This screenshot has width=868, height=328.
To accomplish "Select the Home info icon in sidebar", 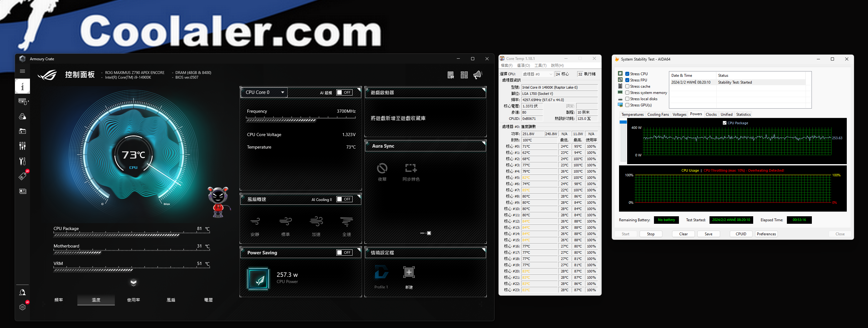I will tap(22, 86).
